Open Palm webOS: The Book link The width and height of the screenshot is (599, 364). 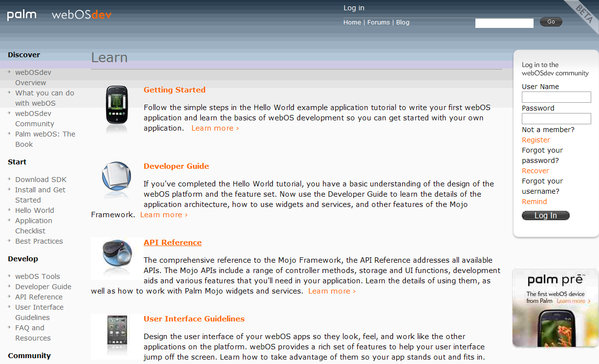[45, 139]
